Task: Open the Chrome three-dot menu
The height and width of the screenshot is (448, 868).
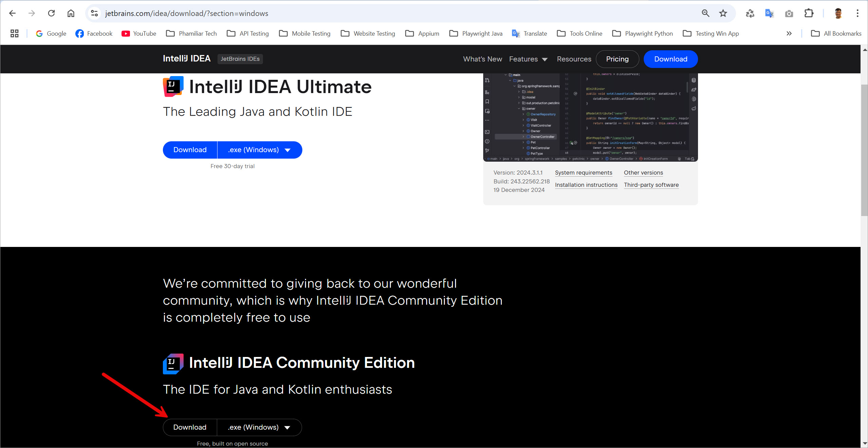Action: click(857, 13)
